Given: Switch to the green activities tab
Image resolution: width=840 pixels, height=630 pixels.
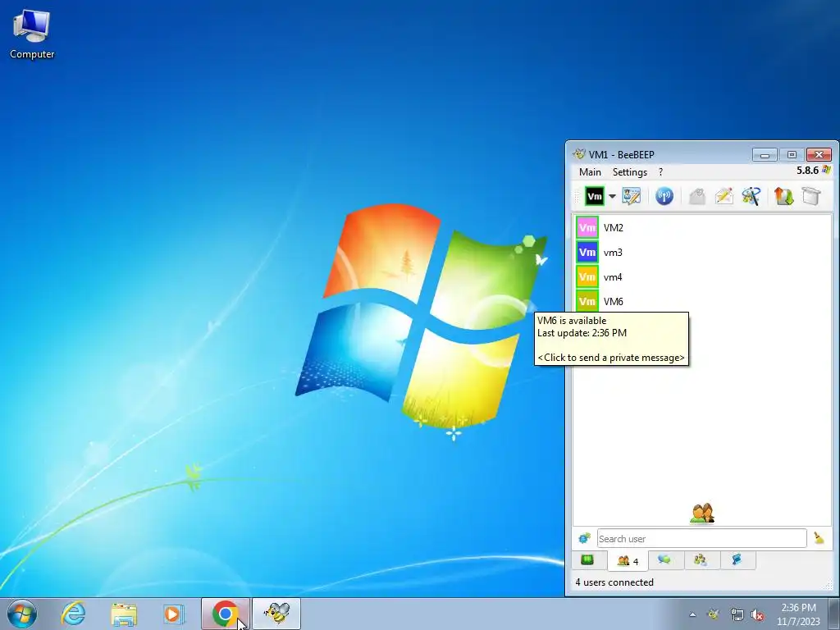Looking at the screenshot, I should coord(587,559).
